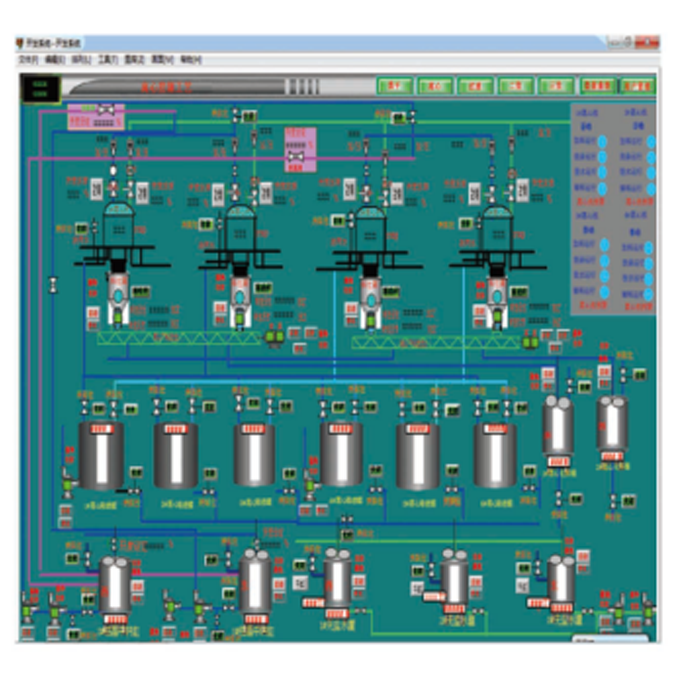Toggle fourth cyan indicator in top-left status group
Screen dimensions: 678x678
click(x=601, y=189)
